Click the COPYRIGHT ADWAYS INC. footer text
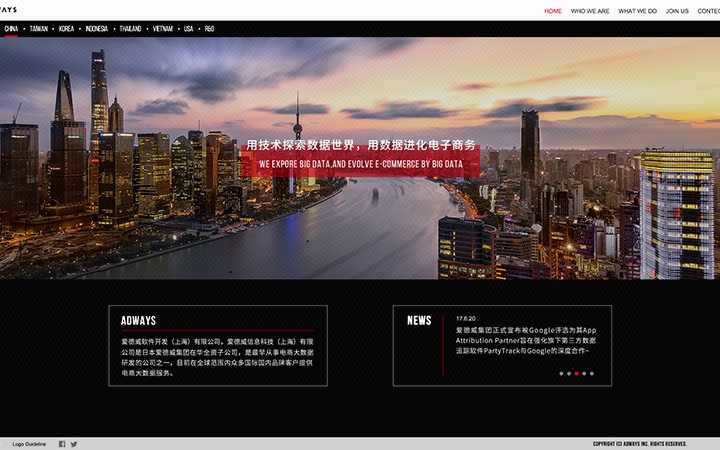This screenshot has width=720, height=450. pos(640,444)
